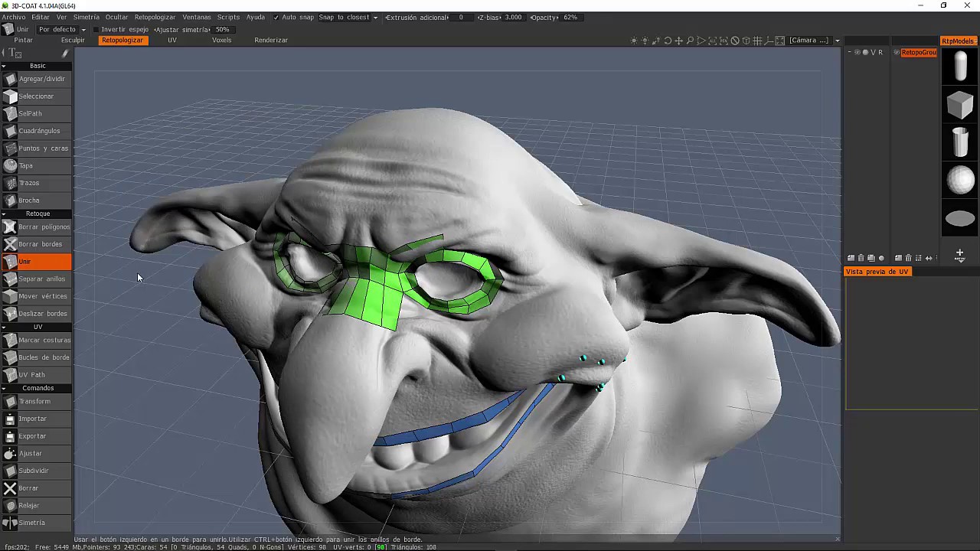
Task: Activate the Unir retouch tool
Action: 36,262
